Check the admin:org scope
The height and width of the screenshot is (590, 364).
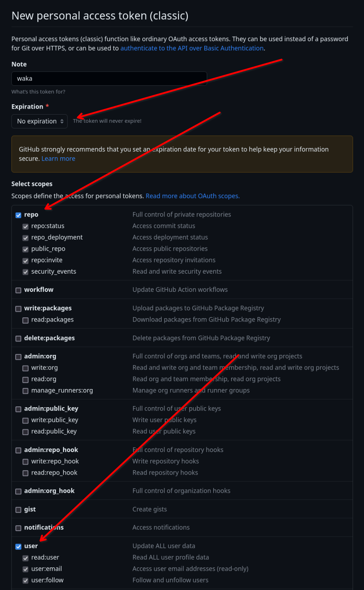19,357
